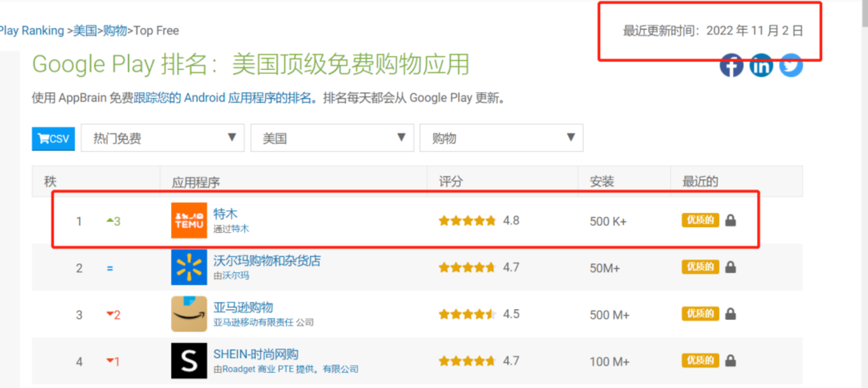
Task: Open the 亚马逊购物 app link
Action: point(243,307)
